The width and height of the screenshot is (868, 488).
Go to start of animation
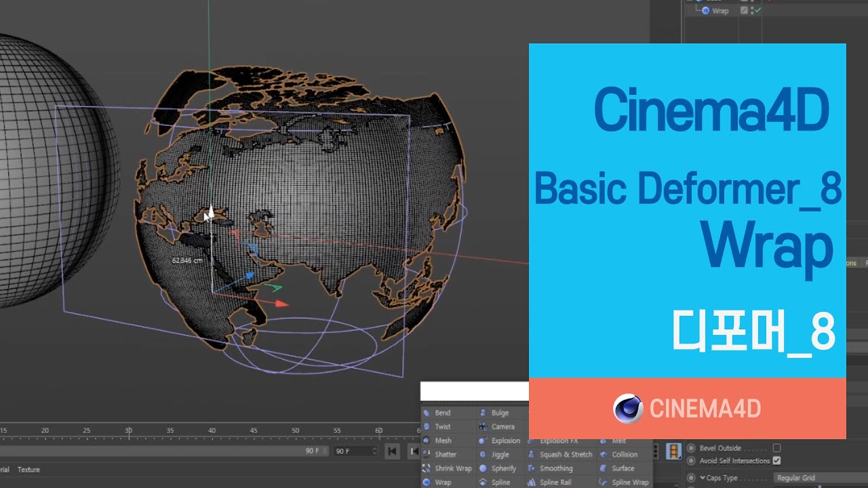[x=392, y=451]
